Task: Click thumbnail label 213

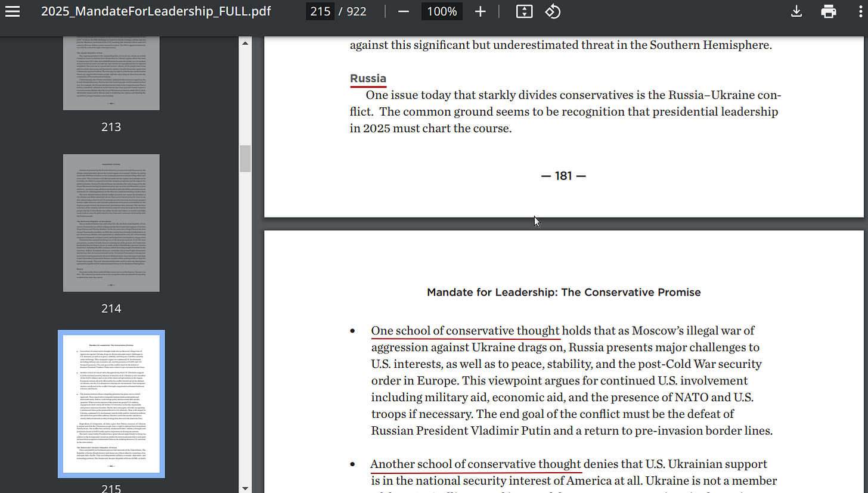Action: [111, 127]
